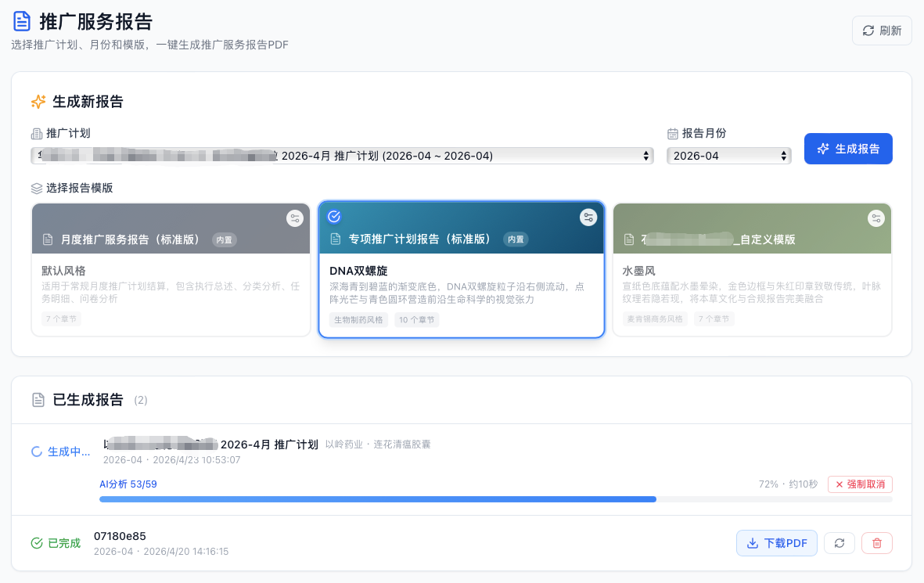Click the 生成报告 button
The width and height of the screenshot is (924, 583).
(x=848, y=149)
